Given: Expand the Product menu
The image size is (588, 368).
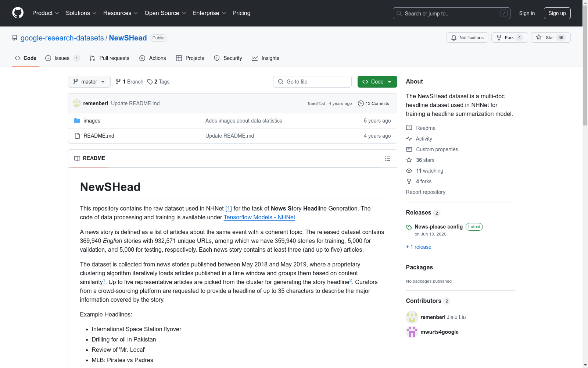Looking at the screenshot, I should pos(46,13).
